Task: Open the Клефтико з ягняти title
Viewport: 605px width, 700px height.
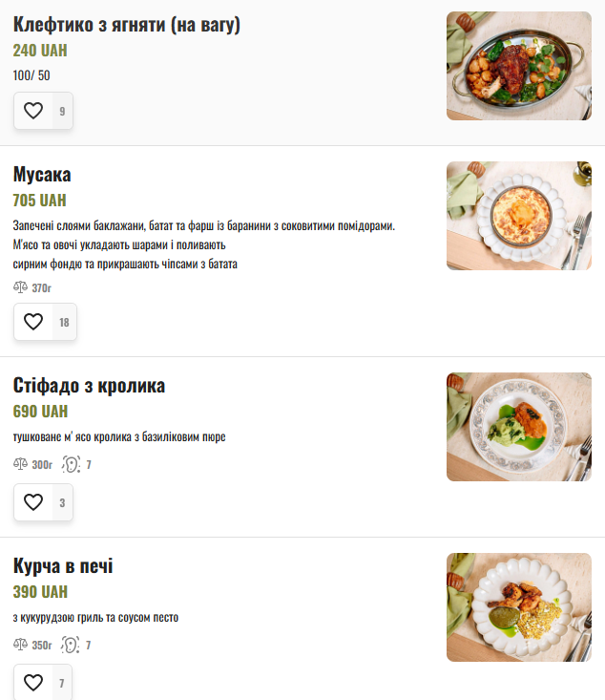Action: 126,25
